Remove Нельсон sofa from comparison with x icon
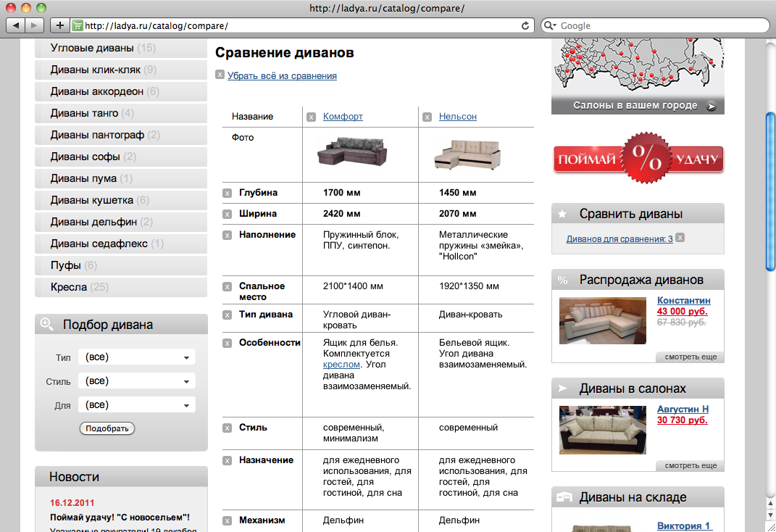Image resolution: width=776 pixels, height=532 pixels. click(x=427, y=117)
